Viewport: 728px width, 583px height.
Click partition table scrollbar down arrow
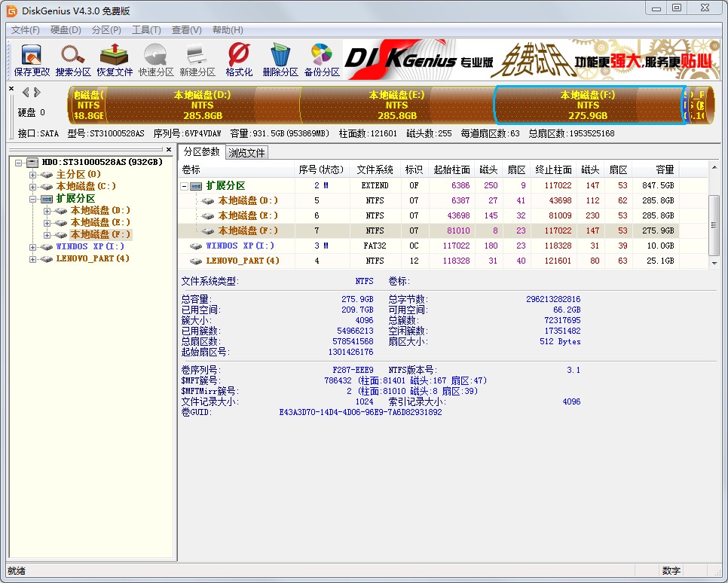[714, 263]
